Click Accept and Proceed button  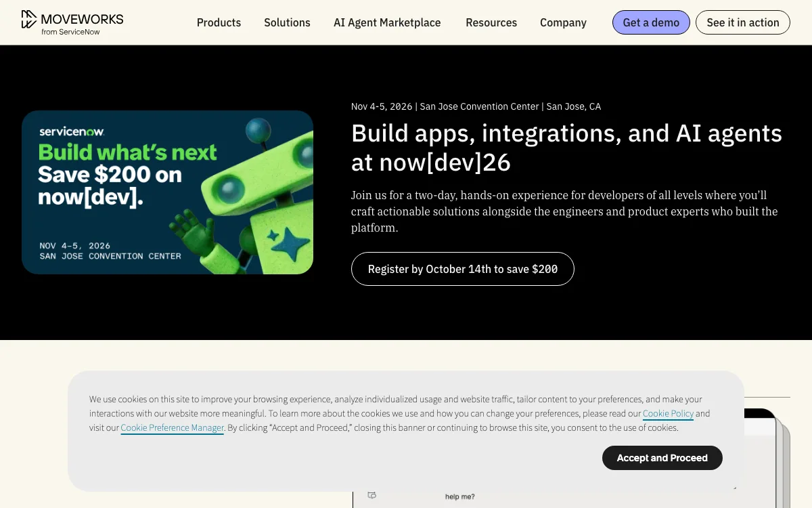[x=662, y=458]
